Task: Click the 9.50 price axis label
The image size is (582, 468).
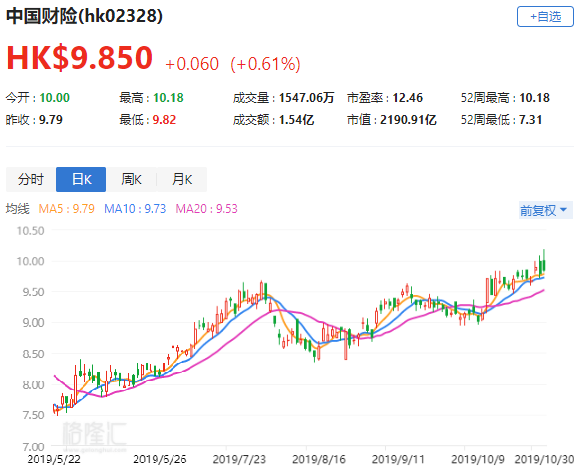Action: tap(33, 292)
